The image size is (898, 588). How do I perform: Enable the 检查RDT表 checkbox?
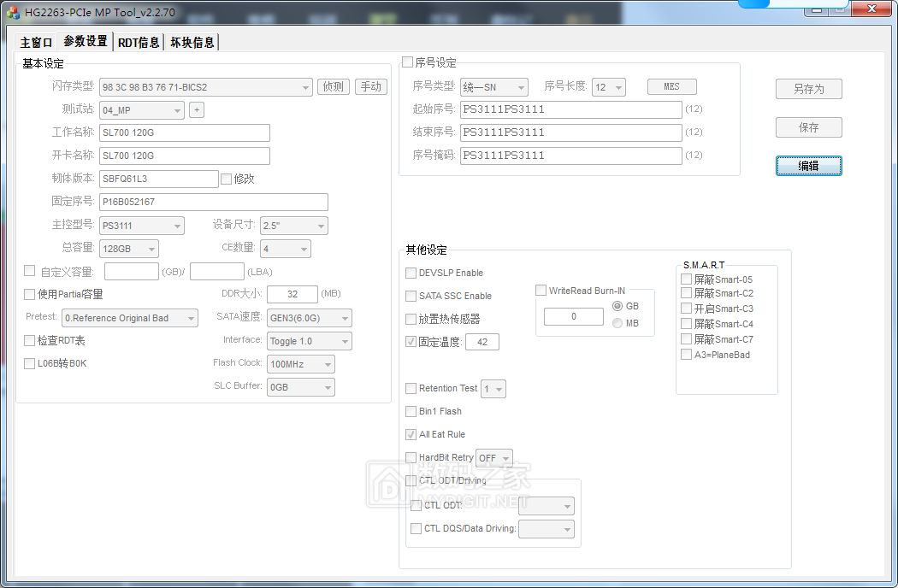click(29, 340)
